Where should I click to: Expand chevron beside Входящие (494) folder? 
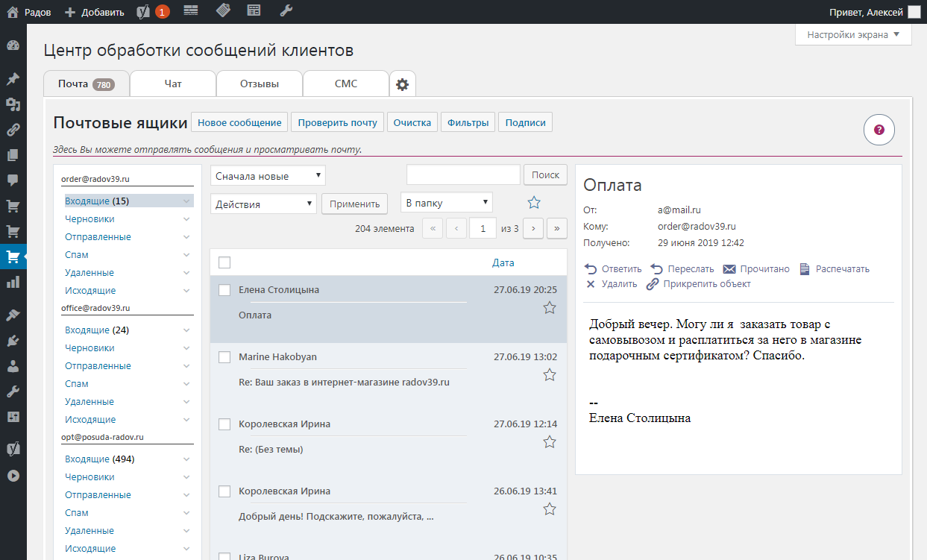(x=186, y=459)
